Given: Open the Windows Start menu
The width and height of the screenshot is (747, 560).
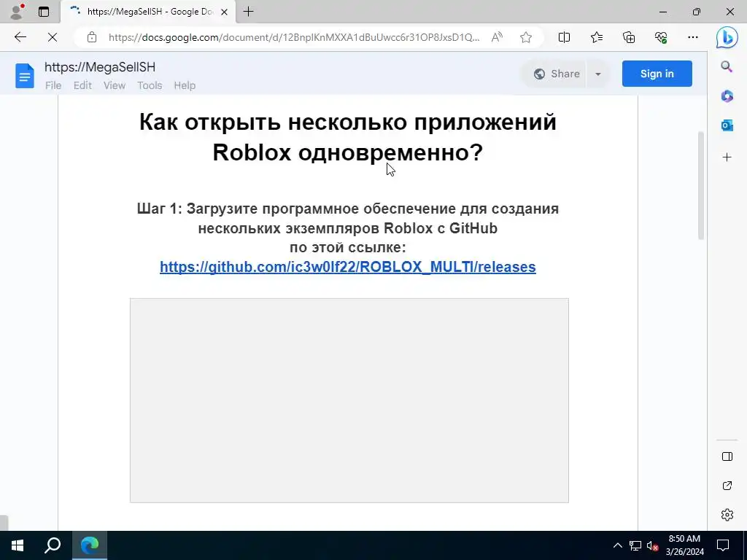Looking at the screenshot, I should pos(18,545).
